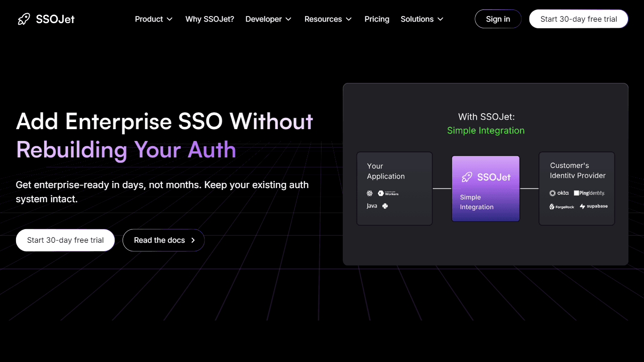Image resolution: width=644 pixels, height=362 pixels.
Task: Click 'Rebuilding Your Auth' purple headline
Action: tap(126, 150)
